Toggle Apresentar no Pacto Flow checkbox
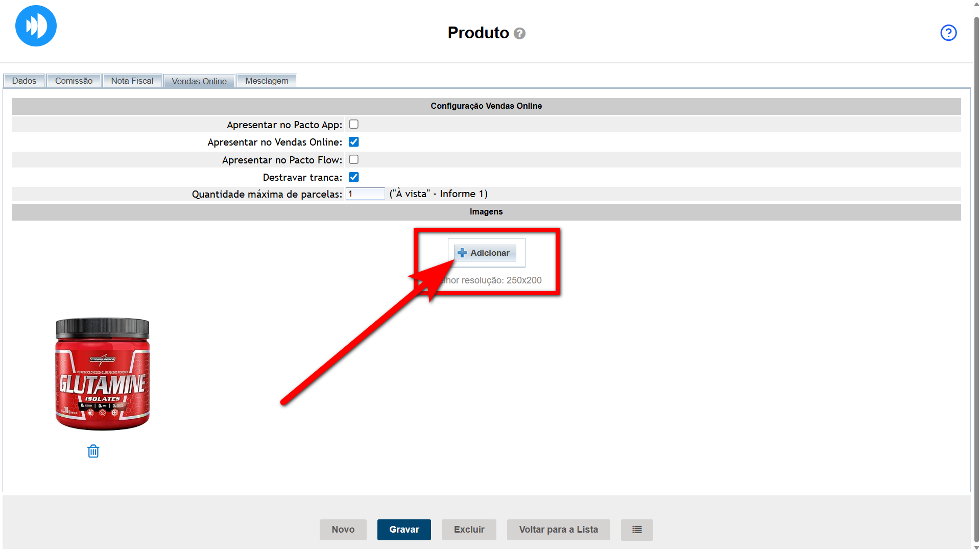This screenshot has width=980, height=551. click(x=353, y=159)
